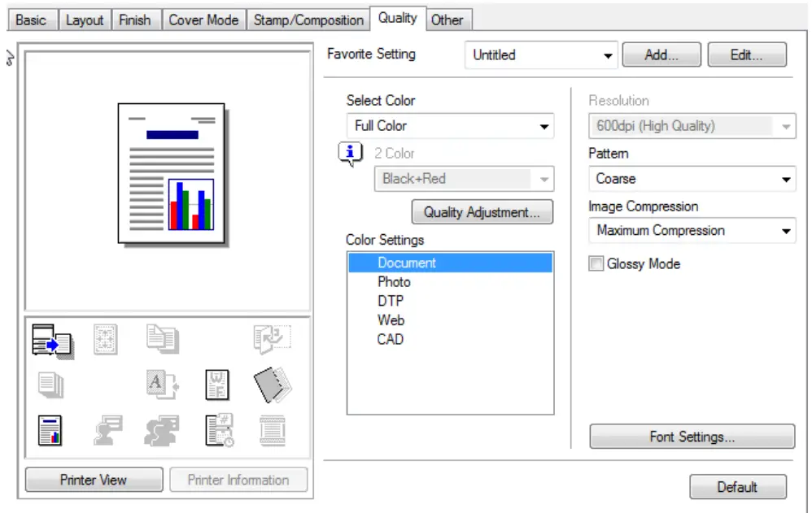Click the collated copies icon
The image size is (812, 513).
coord(50,382)
